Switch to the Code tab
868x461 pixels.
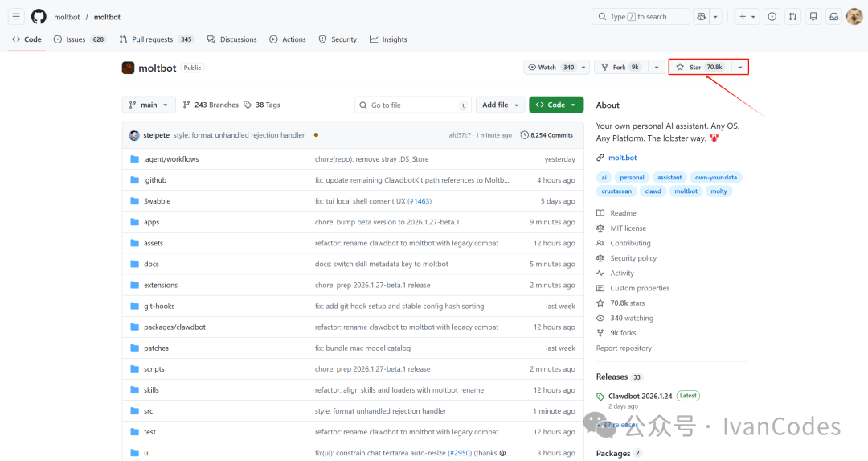tap(27, 39)
